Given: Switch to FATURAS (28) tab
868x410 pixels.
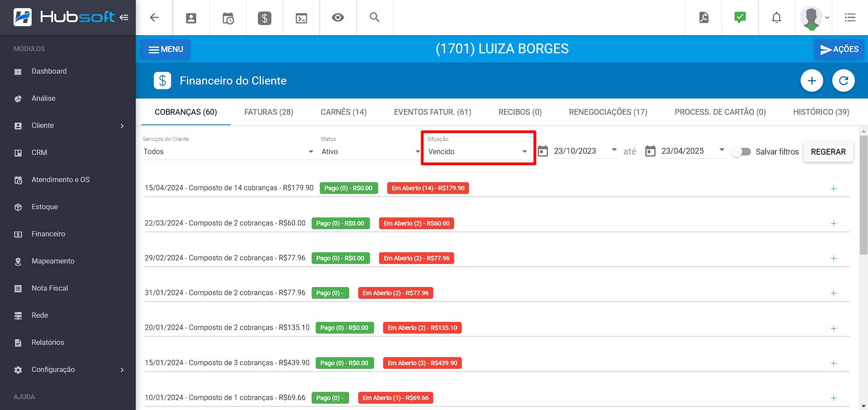Looking at the screenshot, I should tap(269, 112).
